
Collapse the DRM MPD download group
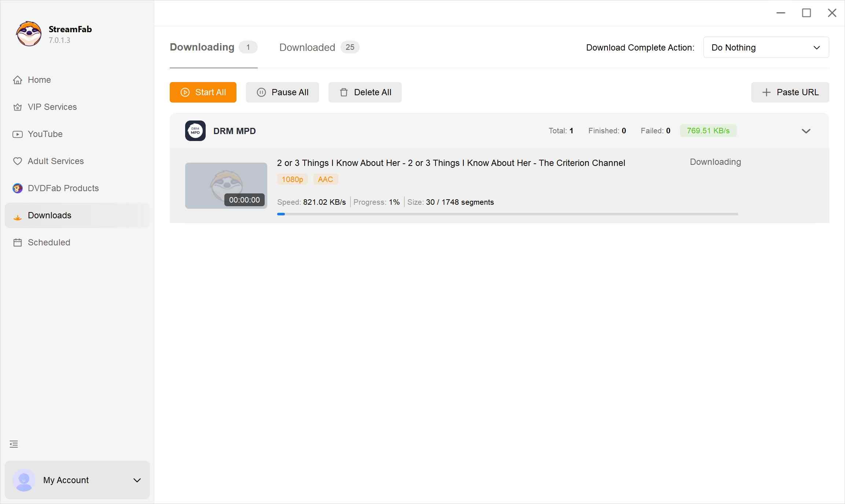[806, 131]
